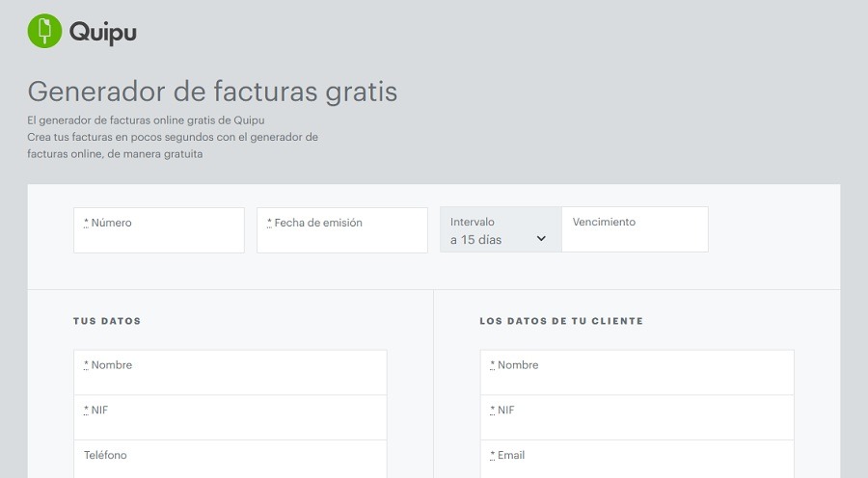Viewport: 868px width, 478px height.
Task: Click the LOS DATOS DE TU CLIENTE heading
Action: 561,321
